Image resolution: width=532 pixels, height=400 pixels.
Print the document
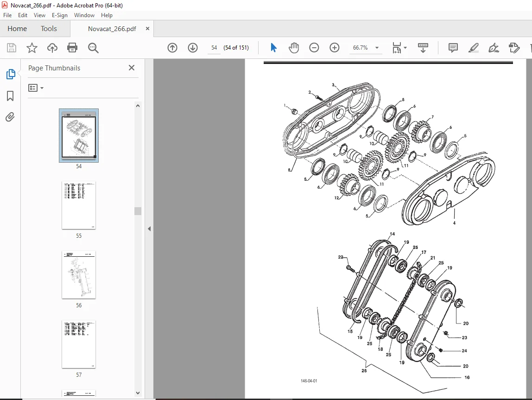(x=72, y=48)
